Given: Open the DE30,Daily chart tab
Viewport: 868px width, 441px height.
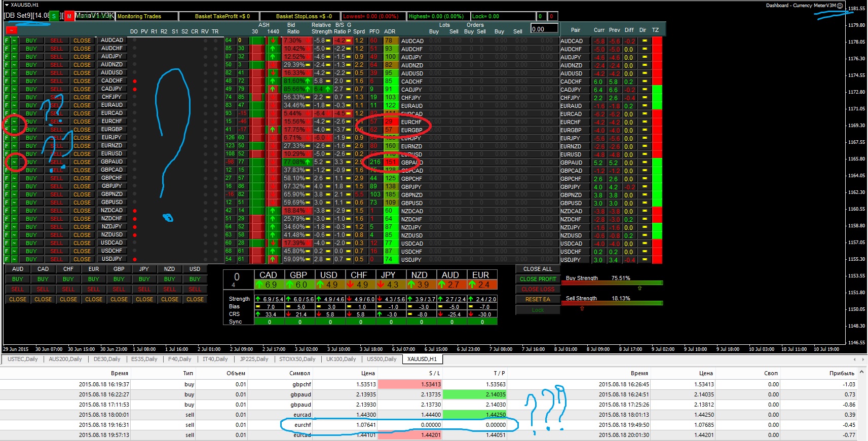Looking at the screenshot, I should tap(107, 359).
